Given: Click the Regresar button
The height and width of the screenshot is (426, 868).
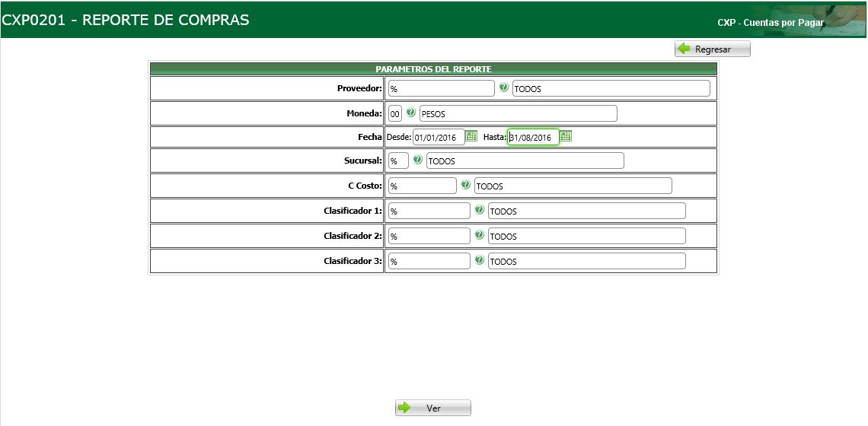Looking at the screenshot, I should pyautogui.click(x=713, y=49).
